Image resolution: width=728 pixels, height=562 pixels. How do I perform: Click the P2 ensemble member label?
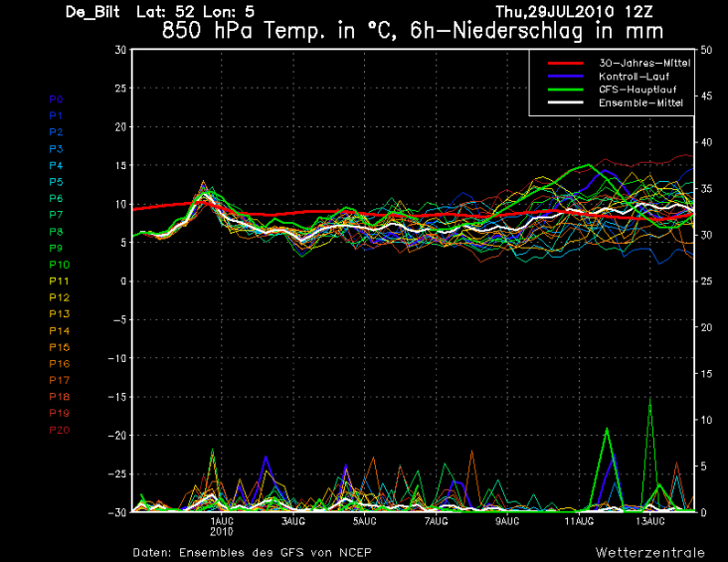(x=56, y=132)
